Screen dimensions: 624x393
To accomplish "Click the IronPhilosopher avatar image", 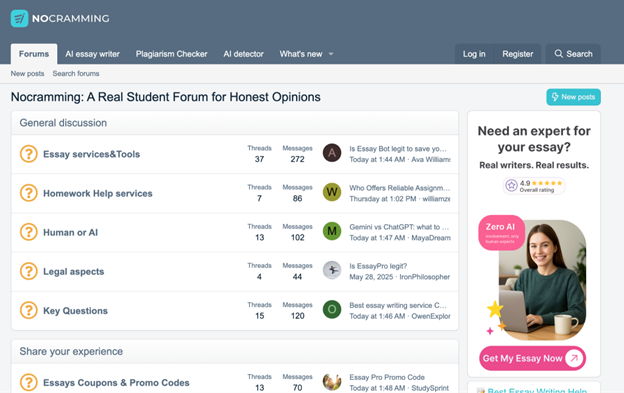I will tap(332, 270).
